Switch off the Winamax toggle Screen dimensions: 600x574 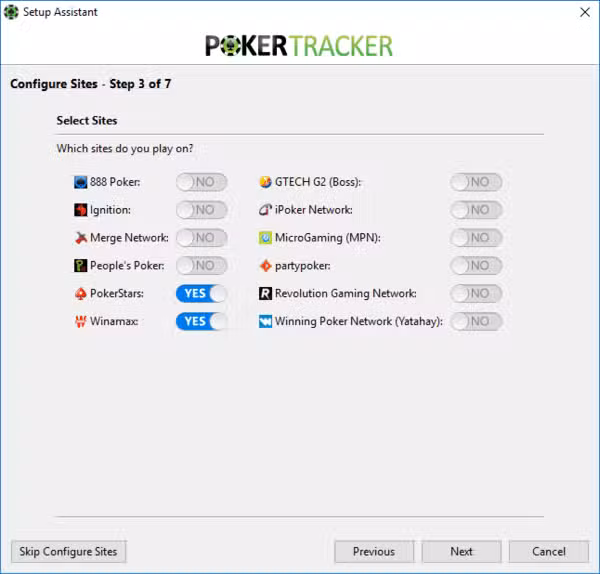coord(202,321)
